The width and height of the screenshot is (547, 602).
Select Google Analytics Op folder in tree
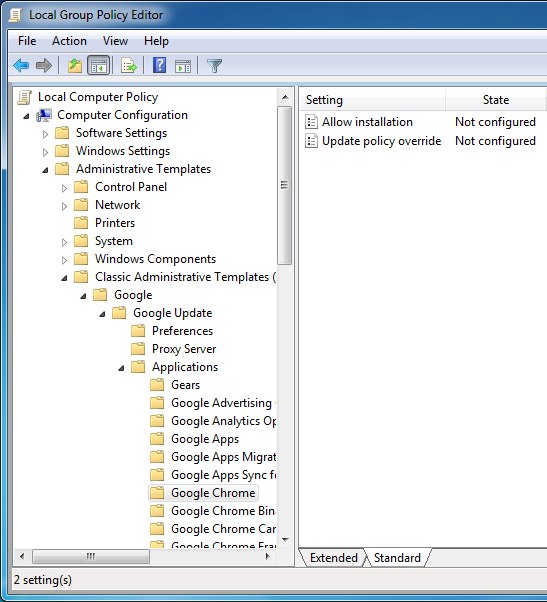[x=223, y=421]
